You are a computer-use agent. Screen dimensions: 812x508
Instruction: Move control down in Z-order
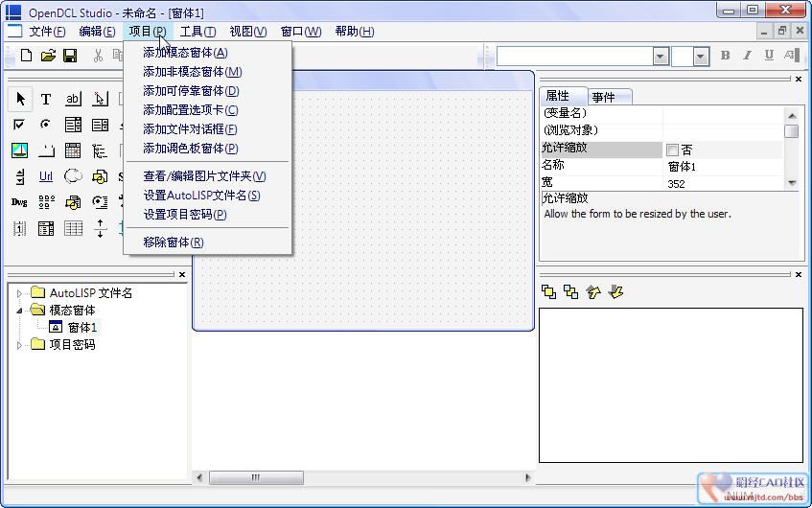tap(616, 292)
